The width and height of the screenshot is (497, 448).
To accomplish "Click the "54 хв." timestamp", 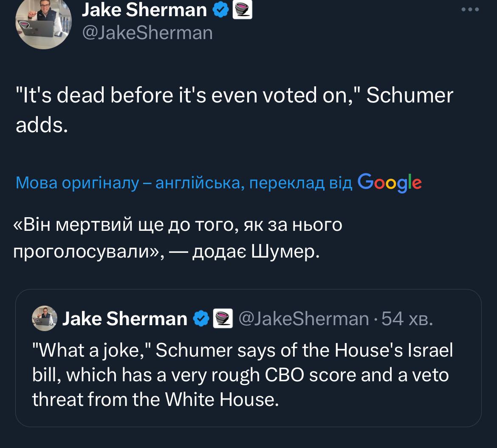I will point(407,318).
